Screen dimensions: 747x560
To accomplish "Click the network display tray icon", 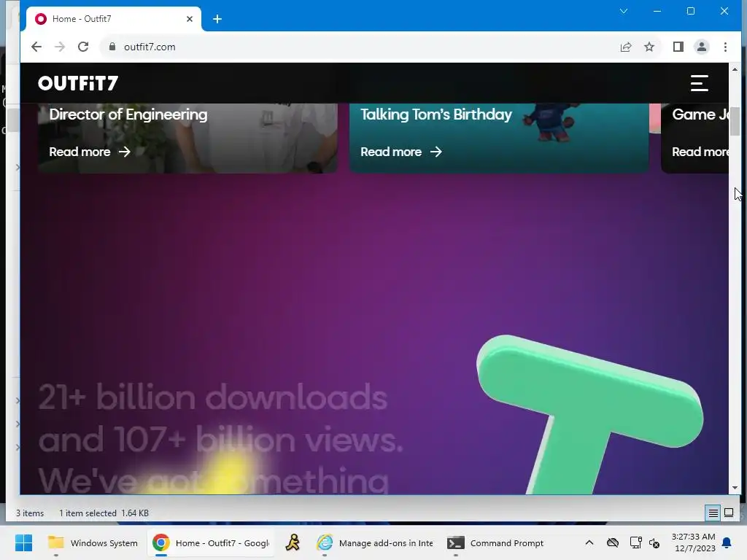I will pos(635,542).
